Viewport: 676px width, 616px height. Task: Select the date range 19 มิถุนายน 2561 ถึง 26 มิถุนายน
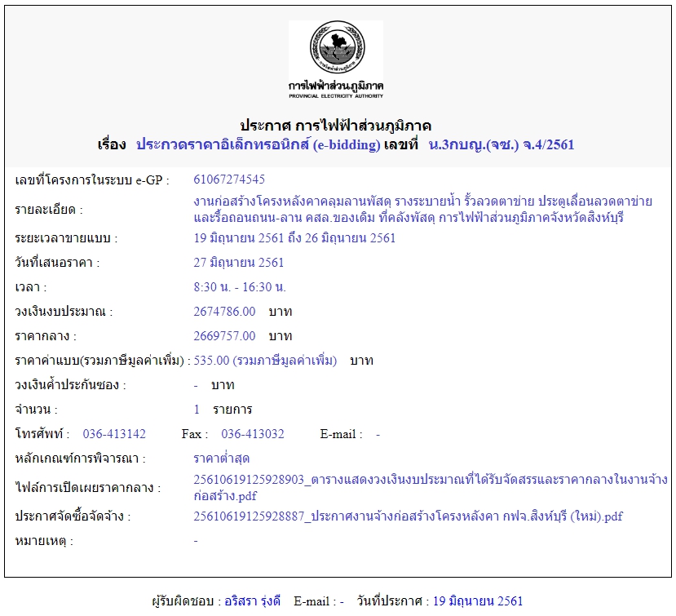[x=294, y=237]
